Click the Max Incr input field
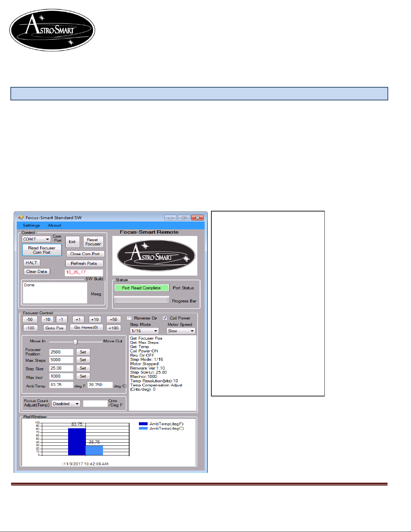The width and height of the screenshot is (411, 532). [61, 376]
